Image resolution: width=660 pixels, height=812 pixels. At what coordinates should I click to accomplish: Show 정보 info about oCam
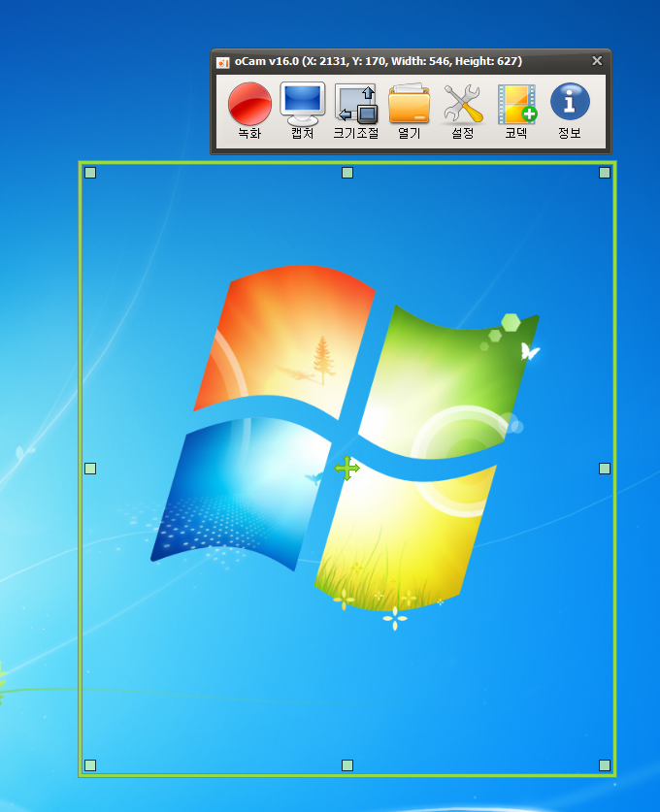[x=570, y=111]
